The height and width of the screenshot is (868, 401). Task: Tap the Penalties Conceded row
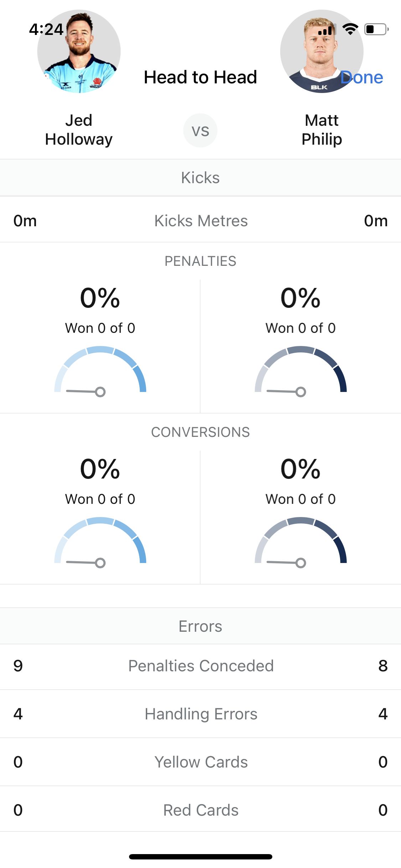click(x=200, y=666)
